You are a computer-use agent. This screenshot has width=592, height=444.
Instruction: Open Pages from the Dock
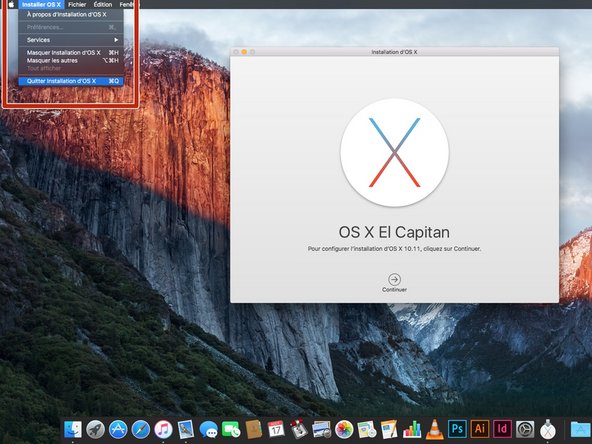[389, 429]
